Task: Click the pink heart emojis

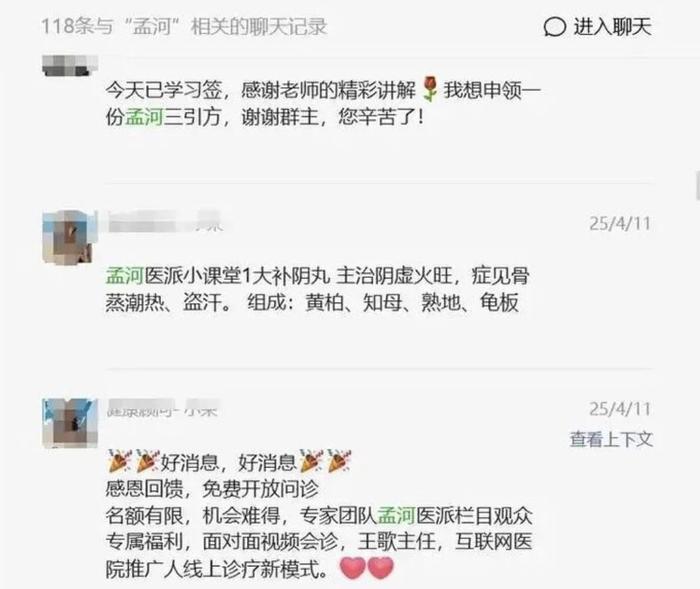Action: (367, 568)
